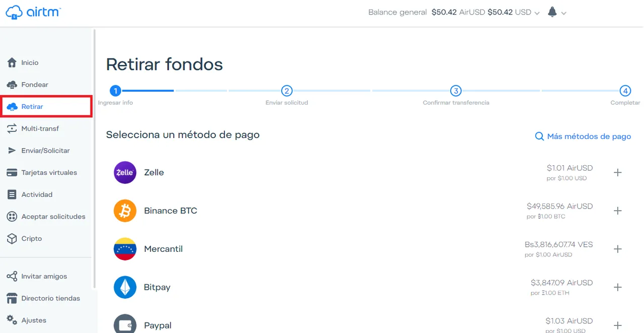Open the Cripto section
Image resolution: width=644 pixels, height=333 pixels.
tap(31, 238)
